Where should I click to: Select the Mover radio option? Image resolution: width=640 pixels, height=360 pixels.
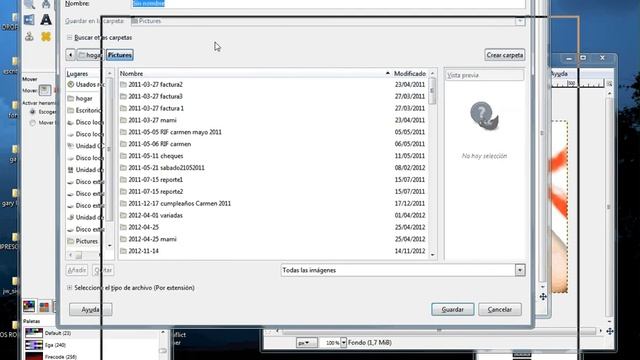coord(32,123)
